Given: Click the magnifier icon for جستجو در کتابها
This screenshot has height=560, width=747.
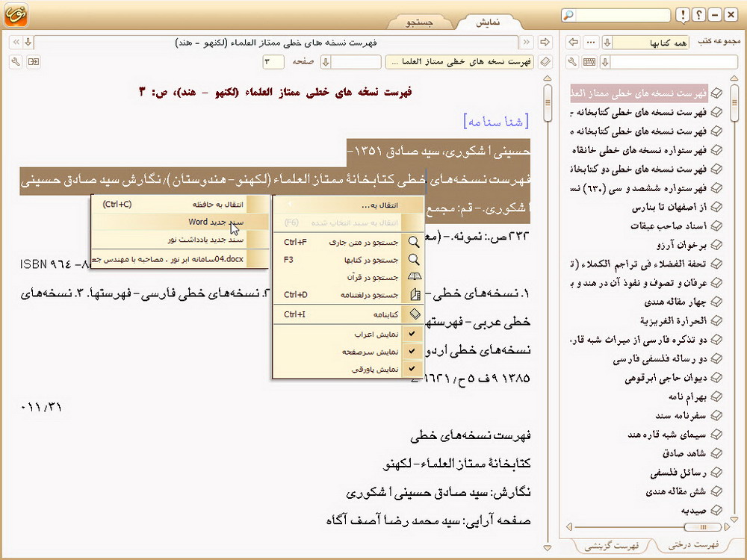Looking at the screenshot, I should pyautogui.click(x=414, y=260).
